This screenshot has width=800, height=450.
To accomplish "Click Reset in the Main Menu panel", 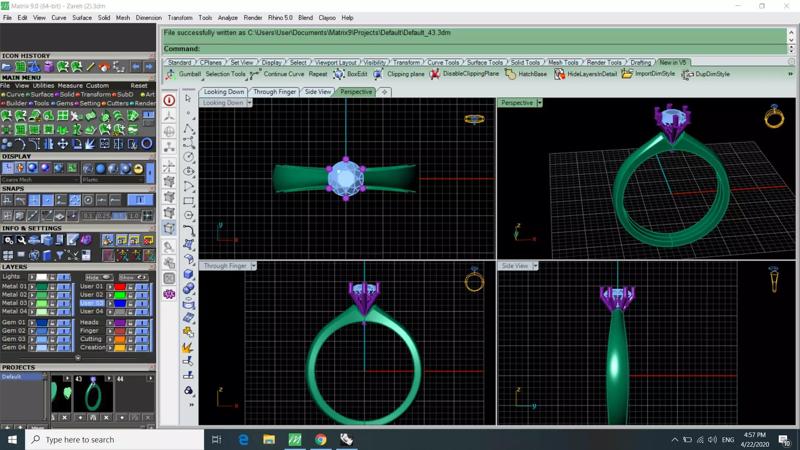I will click(139, 86).
